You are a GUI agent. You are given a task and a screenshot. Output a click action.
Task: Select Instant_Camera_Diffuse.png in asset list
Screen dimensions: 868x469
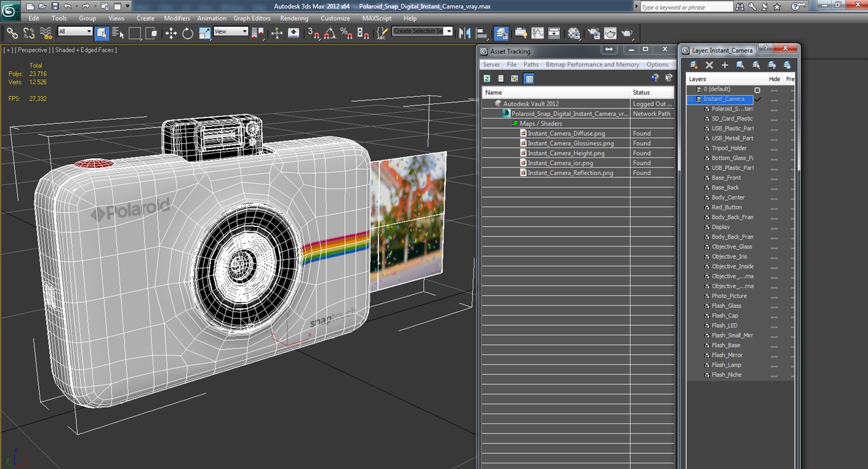coord(566,133)
